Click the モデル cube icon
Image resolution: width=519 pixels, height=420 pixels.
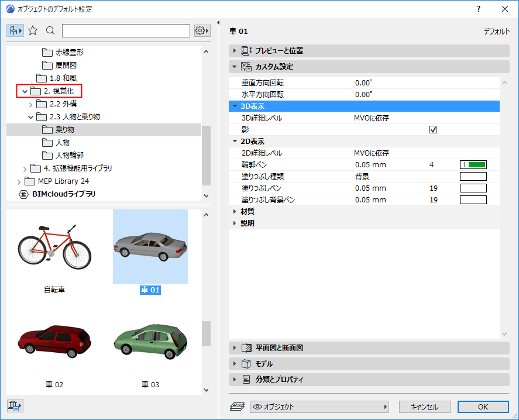click(246, 364)
